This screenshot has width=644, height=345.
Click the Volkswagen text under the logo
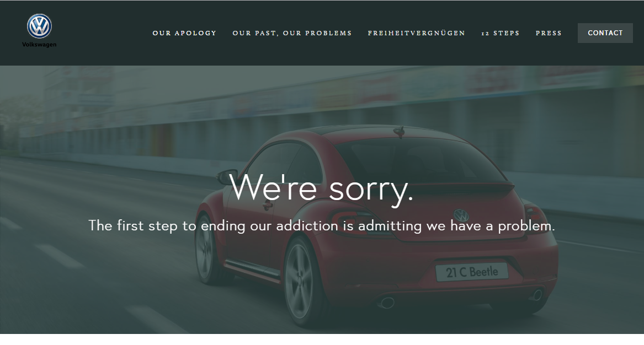click(x=39, y=44)
